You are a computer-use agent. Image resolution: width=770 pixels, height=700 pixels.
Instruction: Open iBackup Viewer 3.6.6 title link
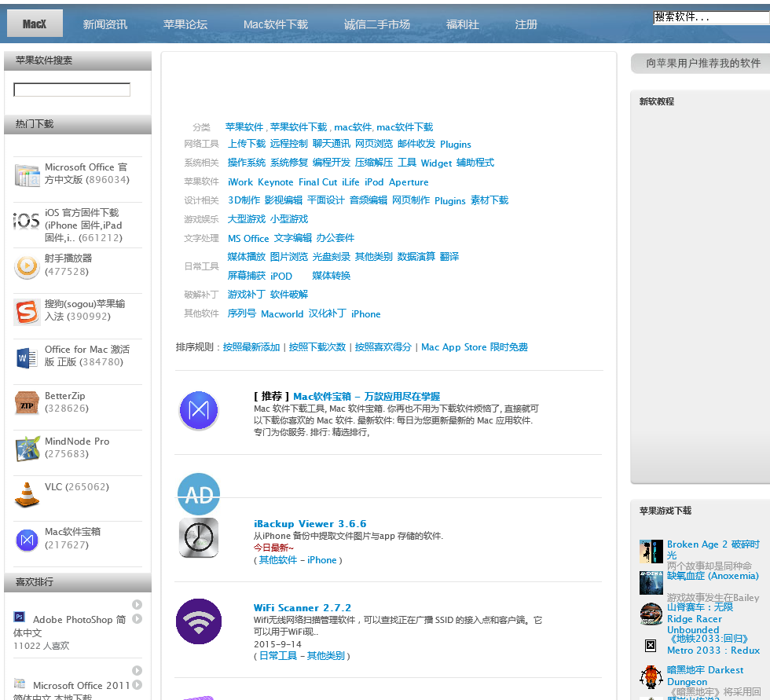coord(310,524)
